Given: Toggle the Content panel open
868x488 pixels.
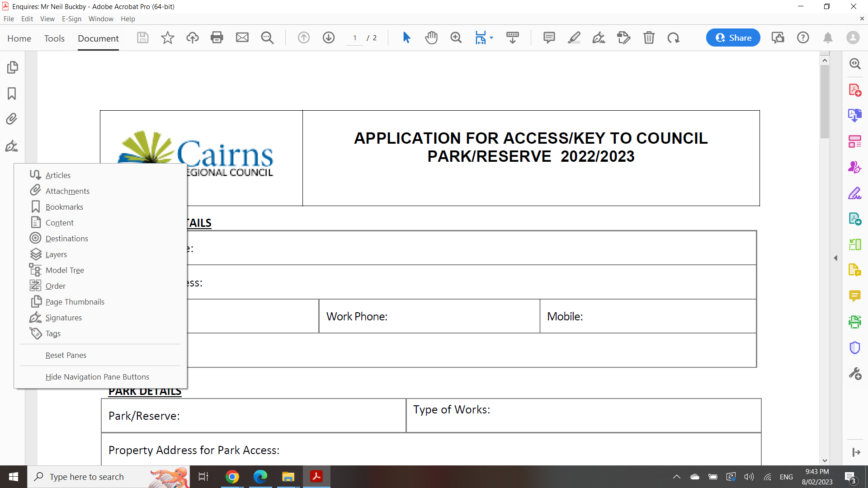Looking at the screenshot, I should coord(60,222).
